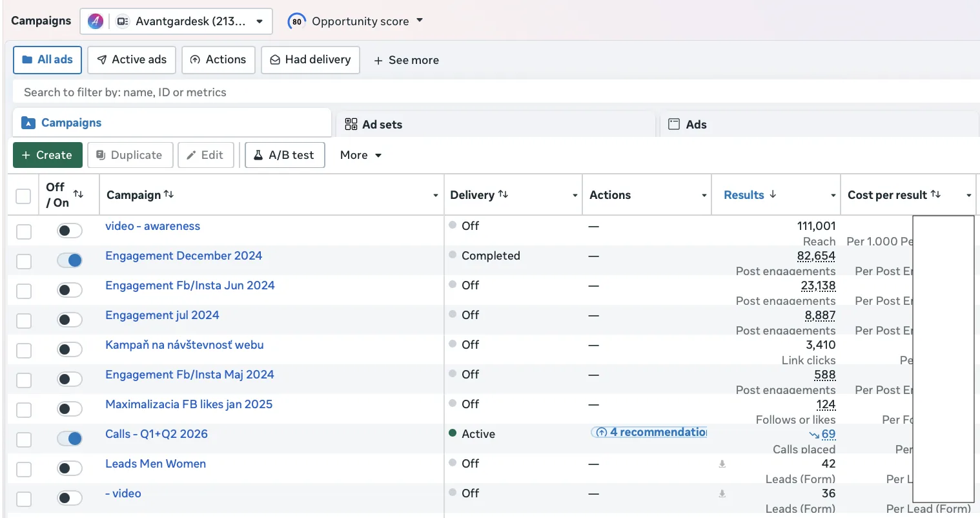This screenshot has height=518, width=980.
Task: Click the Ad sets grid icon
Action: pos(351,124)
